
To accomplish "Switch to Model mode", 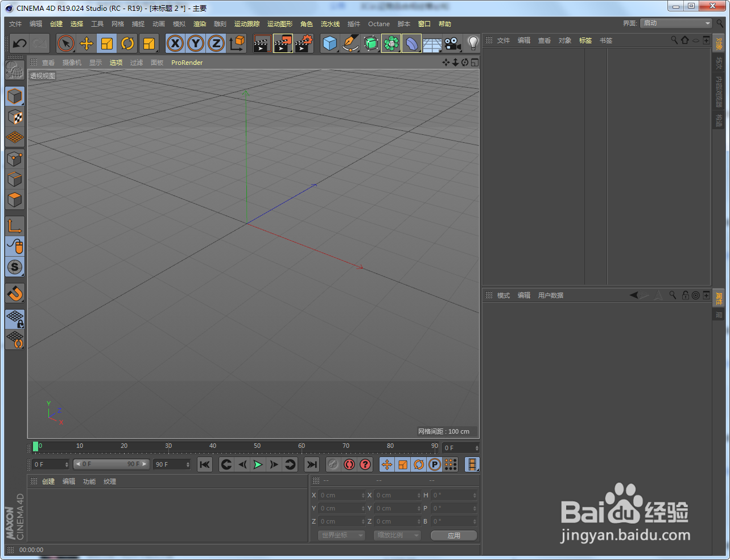I will tap(15, 96).
